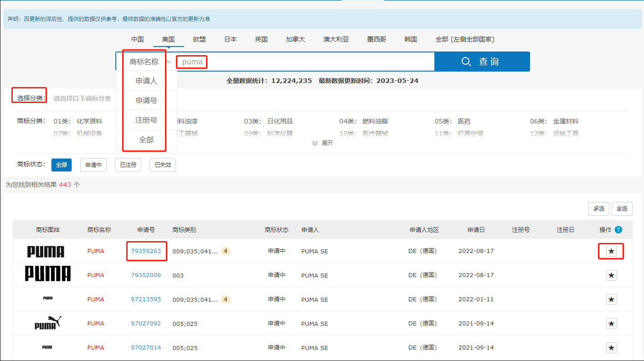This screenshot has width=644, height=361.
Task: Switch to the 英国 tab
Action: [x=261, y=39]
